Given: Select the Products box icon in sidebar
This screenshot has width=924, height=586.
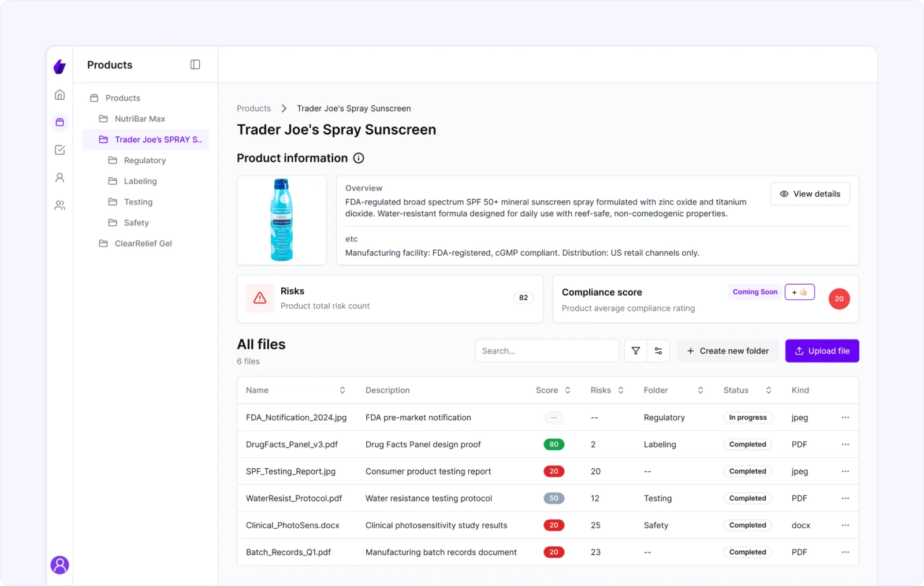Looking at the screenshot, I should [59, 122].
